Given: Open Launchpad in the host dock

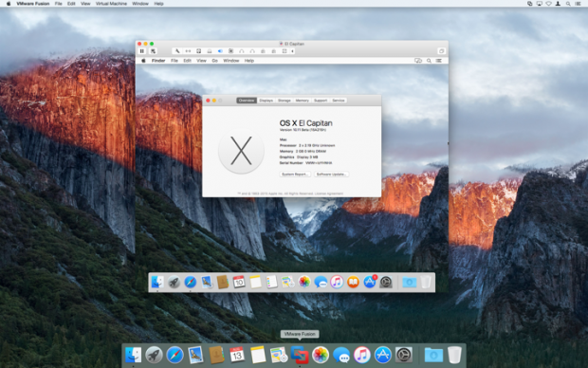Looking at the screenshot, I should [x=154, y=355].
